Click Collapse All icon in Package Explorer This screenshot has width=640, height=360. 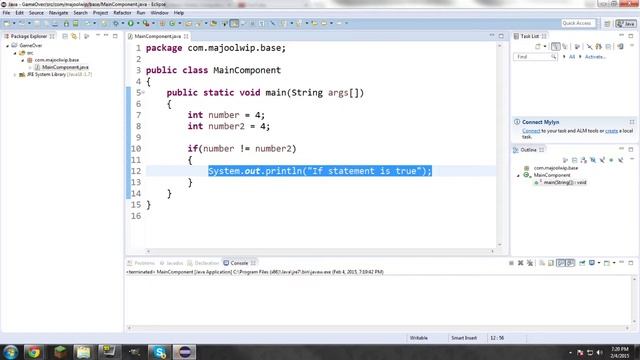tap(65, 36)
